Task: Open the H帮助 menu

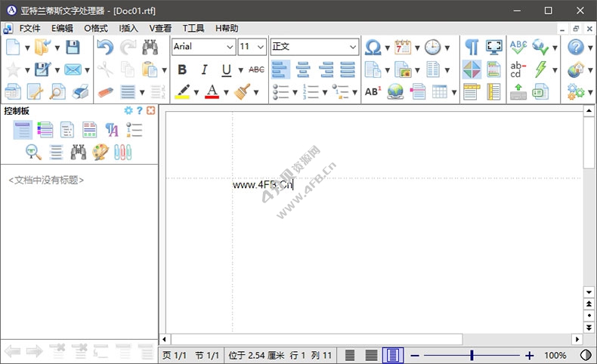Action: pyautogui.click(x=227, y=29)
